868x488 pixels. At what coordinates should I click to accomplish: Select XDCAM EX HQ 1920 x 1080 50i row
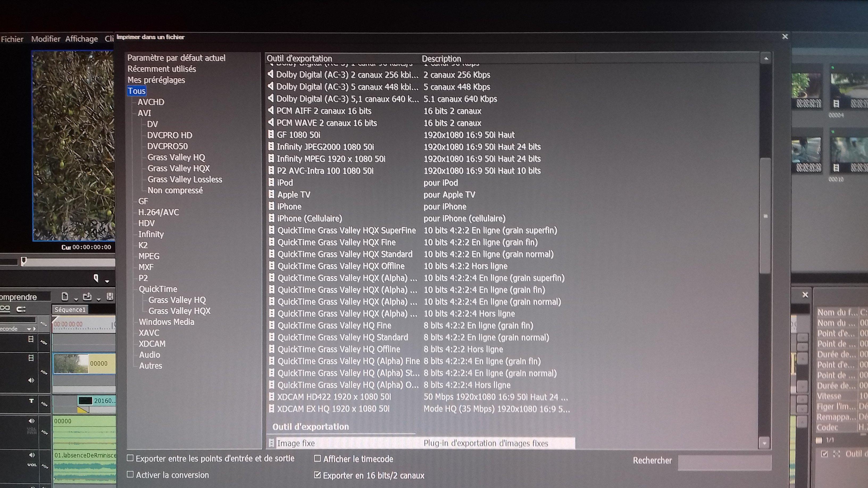(421, 409)
